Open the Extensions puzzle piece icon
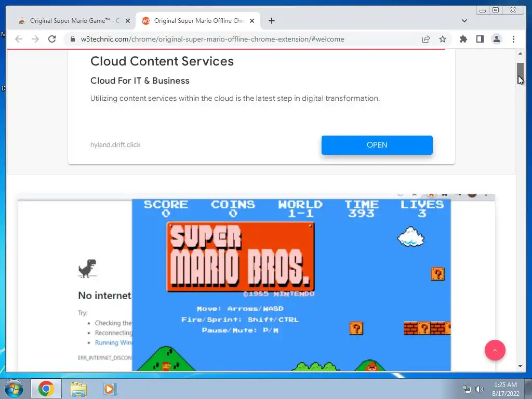This screenshot has width=532, height=399. click(x=463, y=39)
